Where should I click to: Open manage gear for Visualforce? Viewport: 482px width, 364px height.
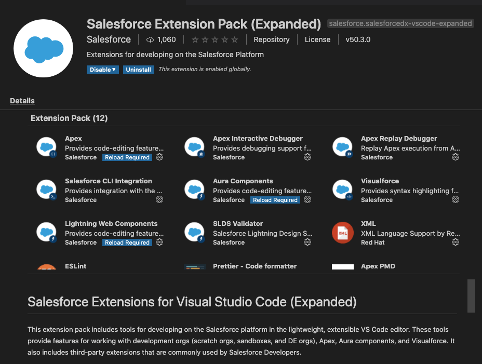tap(455, 200)
